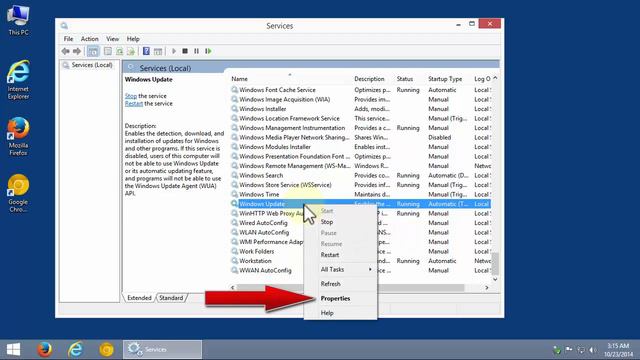Image resolution: width=640 pixels, height=360 pixels.
Task: Select Windows Media Player Network Sharing row
Action: (360, 138)
